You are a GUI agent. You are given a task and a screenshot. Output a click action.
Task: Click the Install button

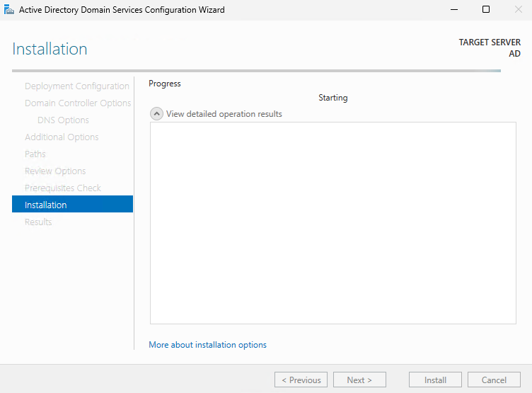(435, 380)
